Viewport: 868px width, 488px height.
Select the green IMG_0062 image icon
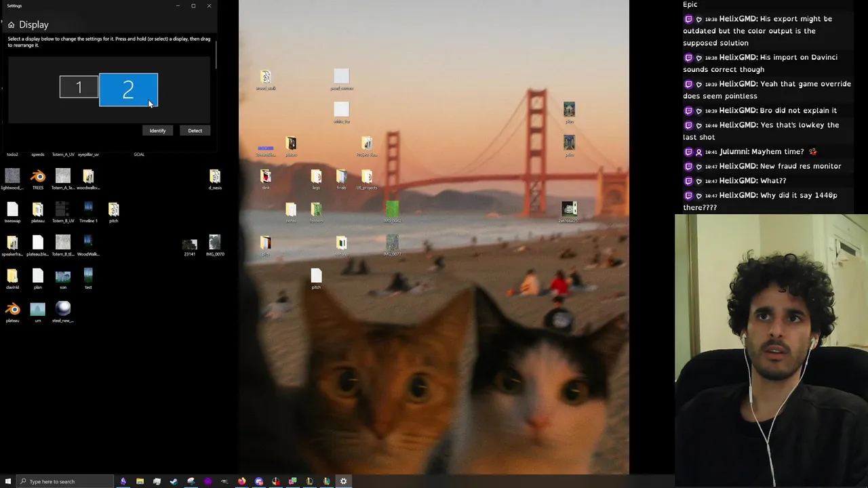392,209
